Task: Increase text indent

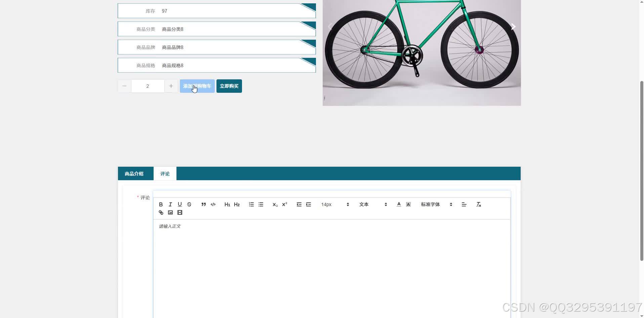Action: [x=308, y=204]
